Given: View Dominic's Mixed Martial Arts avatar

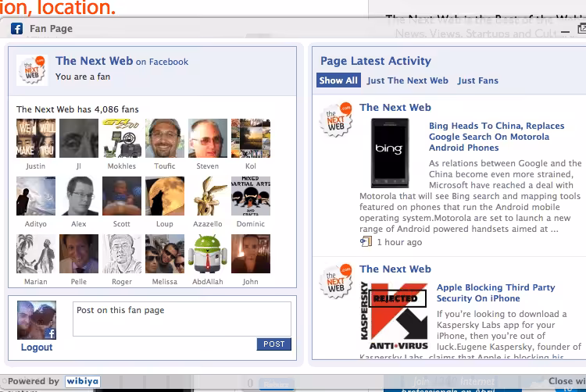Looking at the screenshot, I should 251,196.
